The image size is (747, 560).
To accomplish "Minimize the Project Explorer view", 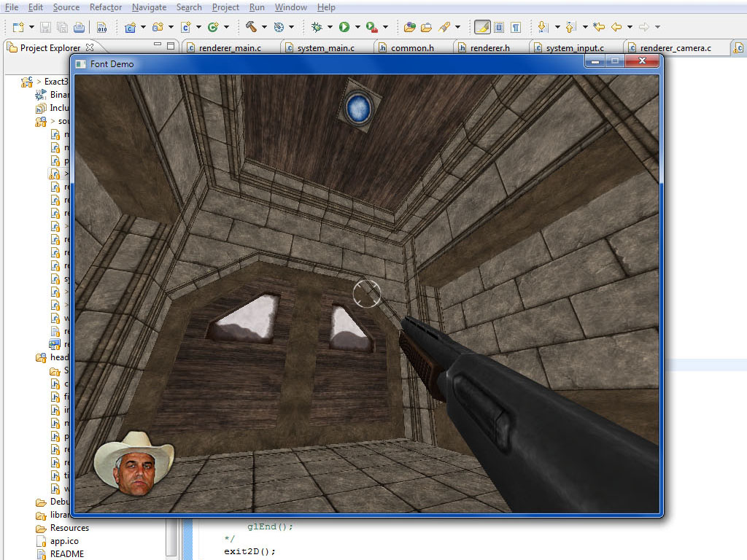I will [158, 44].
